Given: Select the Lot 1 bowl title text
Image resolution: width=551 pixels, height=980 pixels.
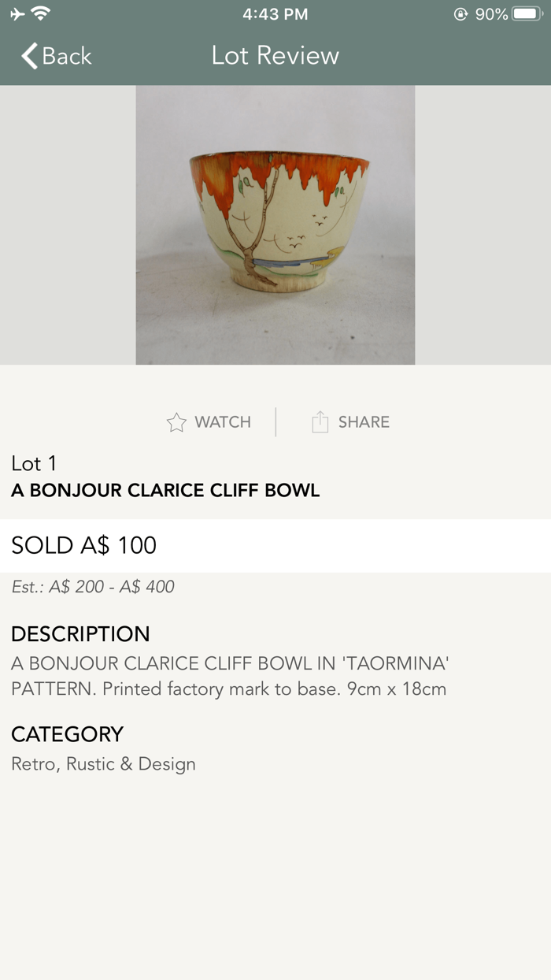Looking at the screenshot, I should 165,490.
